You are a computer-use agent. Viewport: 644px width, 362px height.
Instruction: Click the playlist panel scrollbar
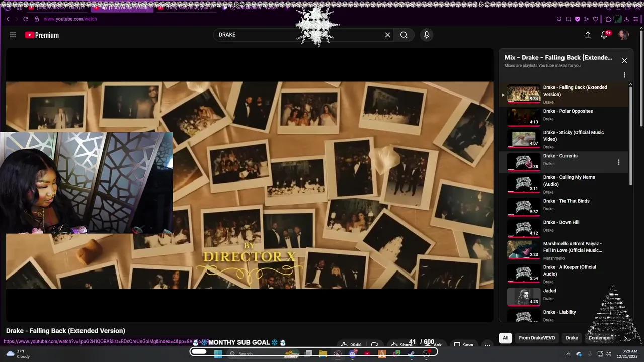[x=630, y=135]
